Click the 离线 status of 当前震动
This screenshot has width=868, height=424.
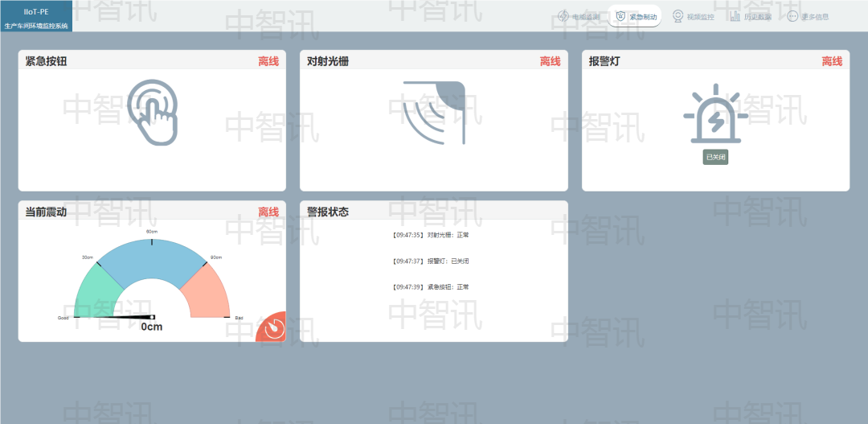pyautogui.click(x=268, y=212)
